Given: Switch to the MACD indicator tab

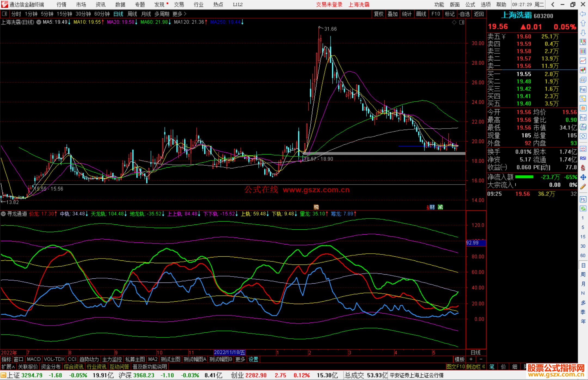Looking at the screenshot, I should (x=34, y=359).
